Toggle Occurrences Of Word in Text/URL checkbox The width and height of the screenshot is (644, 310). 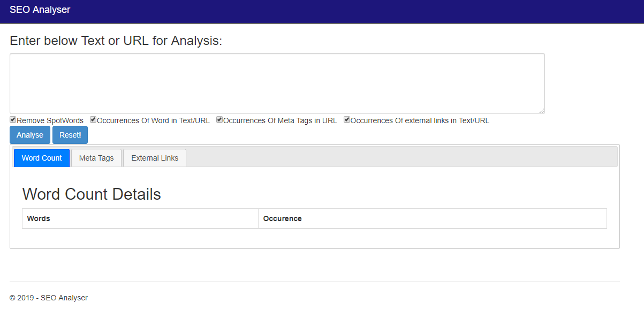point(93,120)
